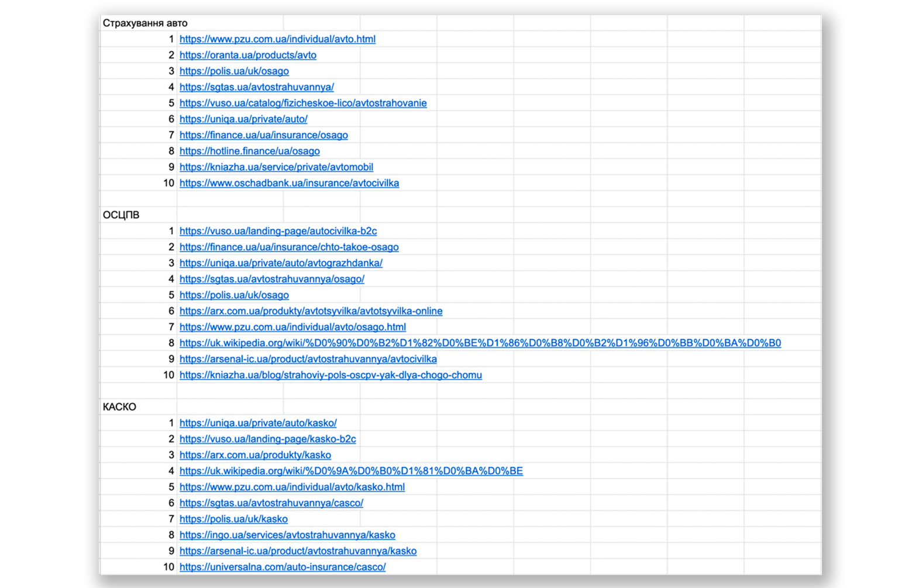Viewport: 919px width, 588px height.
Task: Open the vuso.ua avtostrahovanie catalog link
Action: (302, 103)
